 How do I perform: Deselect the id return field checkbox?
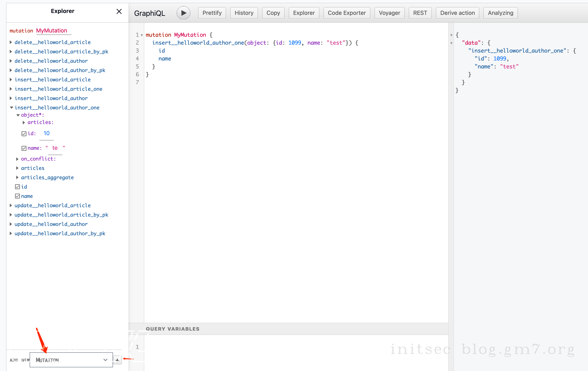pos(17,187)
